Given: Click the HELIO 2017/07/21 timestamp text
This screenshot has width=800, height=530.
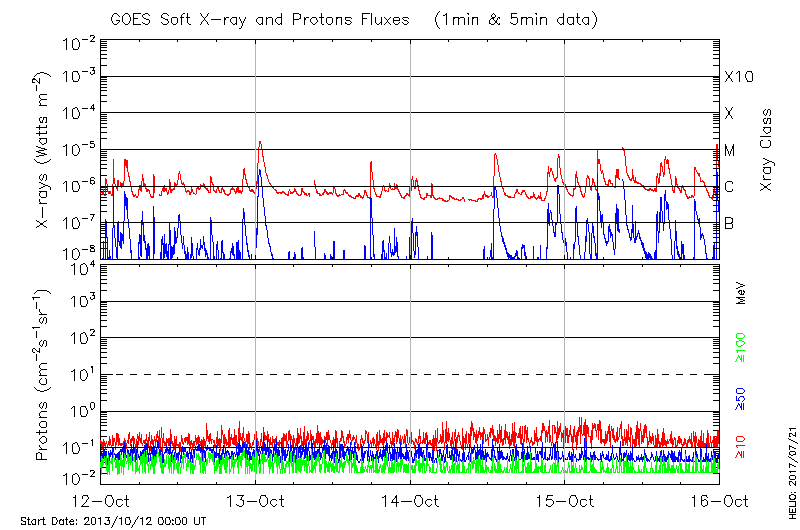Looking at the screenshot, I should 792,470.
